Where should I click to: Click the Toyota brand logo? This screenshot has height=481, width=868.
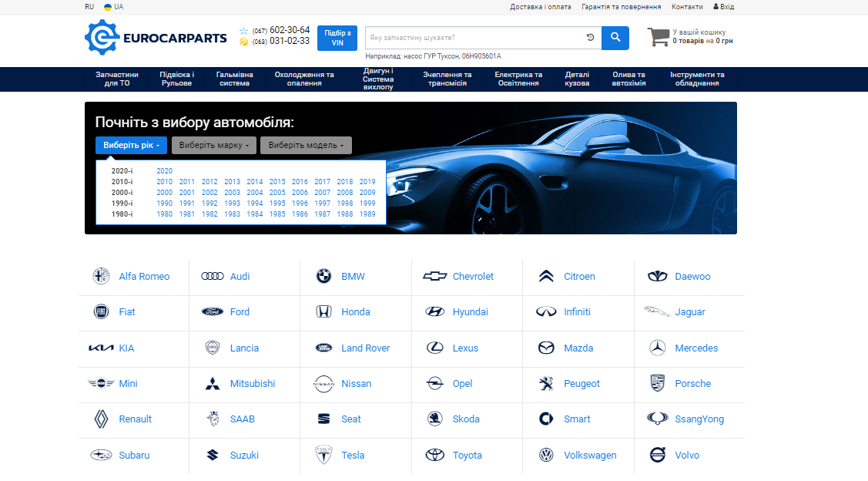click(434, 455)
